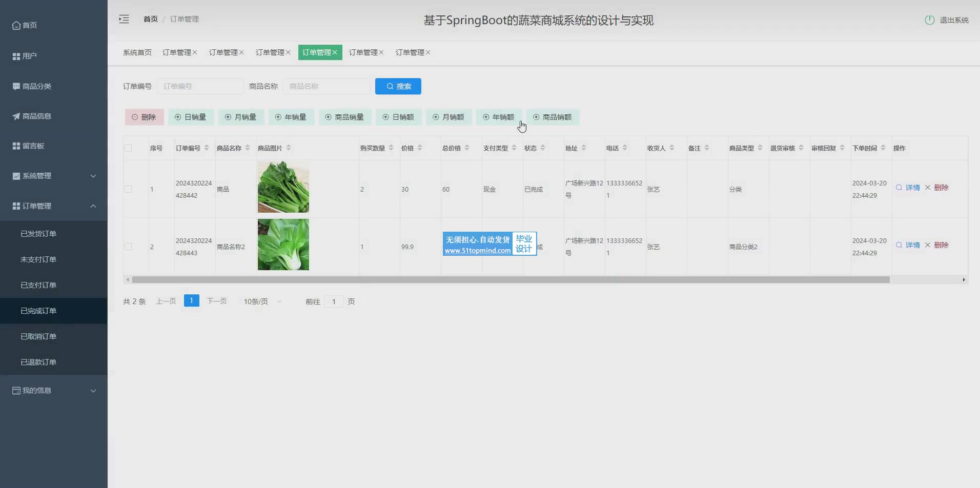Close the active green 订单管理 tab
Image resolution: width=980 pixels, height=488 pixels.
[x=335, y=52]
